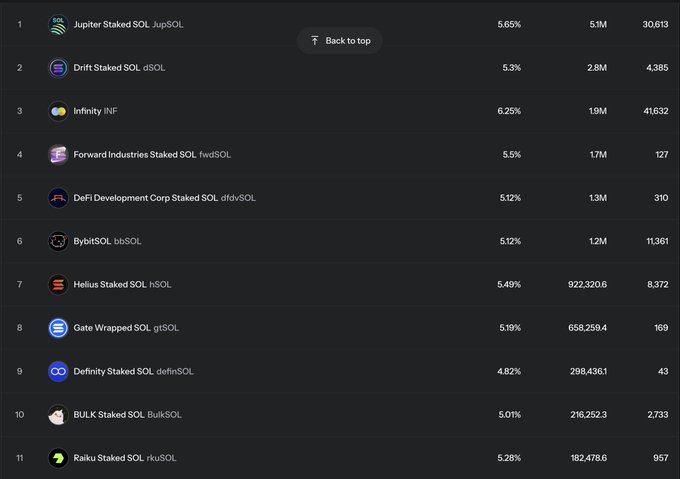The image size is (680, 479).
Task: Click the Drift Staked SOL logo
Action: pos(58,68)
